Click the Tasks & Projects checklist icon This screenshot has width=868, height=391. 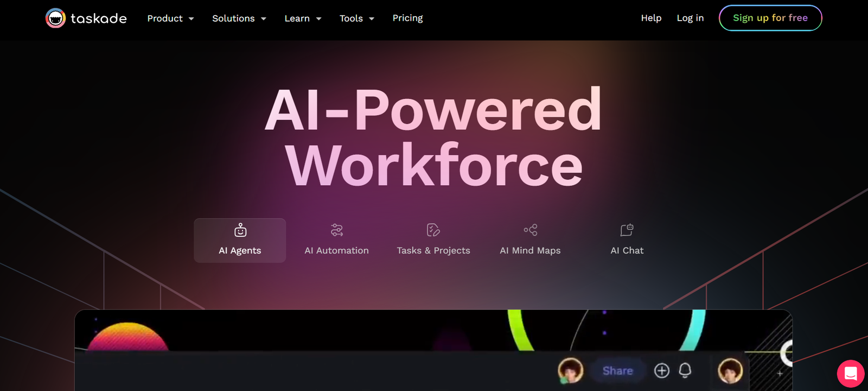click(x=433, y=230)
